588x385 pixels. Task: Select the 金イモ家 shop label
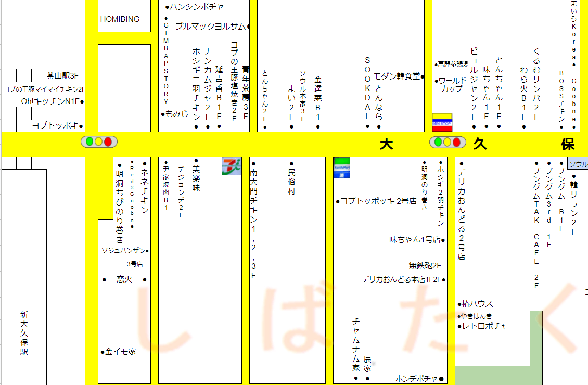(x=120, y=352)
